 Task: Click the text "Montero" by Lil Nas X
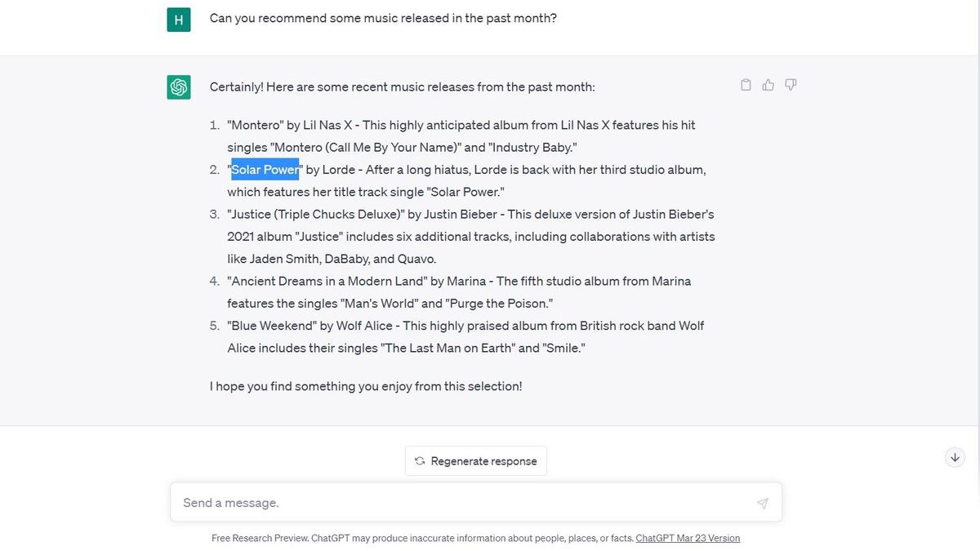pyautogui.click(x=291, y=126)
